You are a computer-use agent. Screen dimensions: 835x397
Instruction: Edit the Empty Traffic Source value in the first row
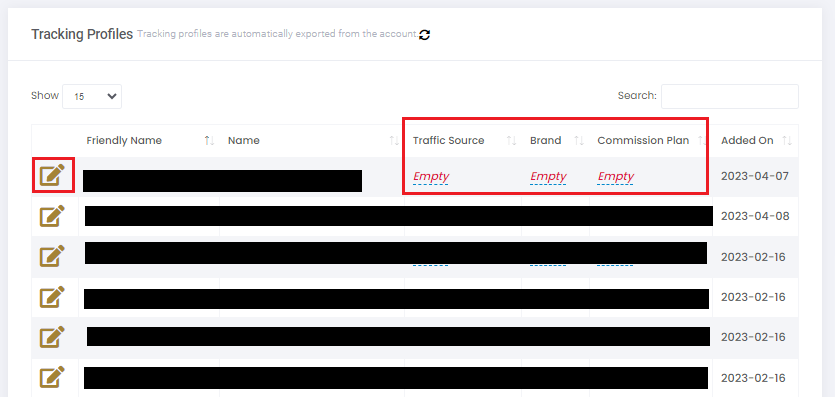[431, 176]
